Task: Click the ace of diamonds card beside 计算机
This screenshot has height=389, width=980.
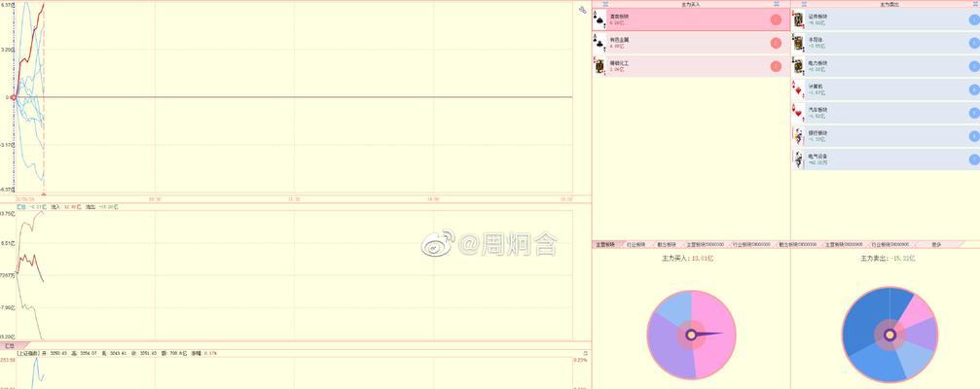Action: [798, 89]
